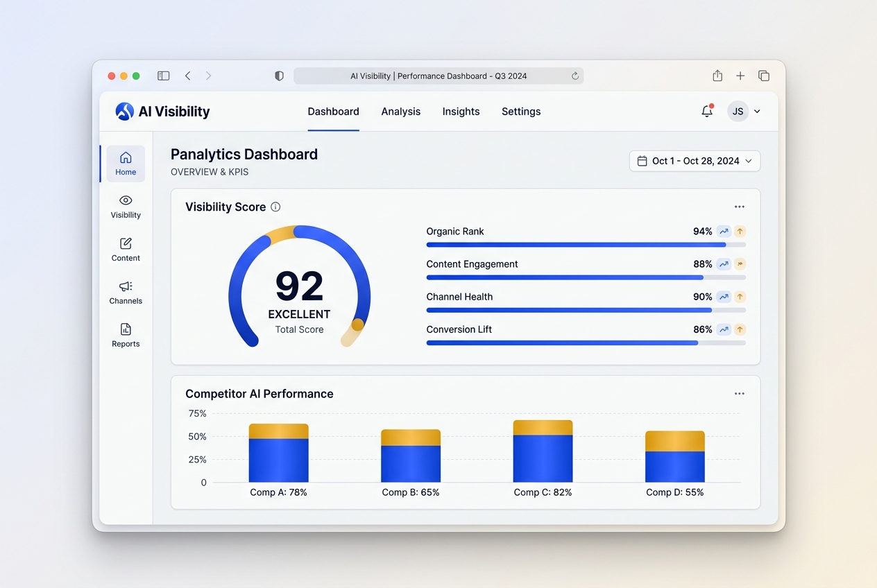Image resolution: width=877 pixels, height=588 pixels.
Task: Click the Conversion Lift 86% value
Action: (702, 329)
